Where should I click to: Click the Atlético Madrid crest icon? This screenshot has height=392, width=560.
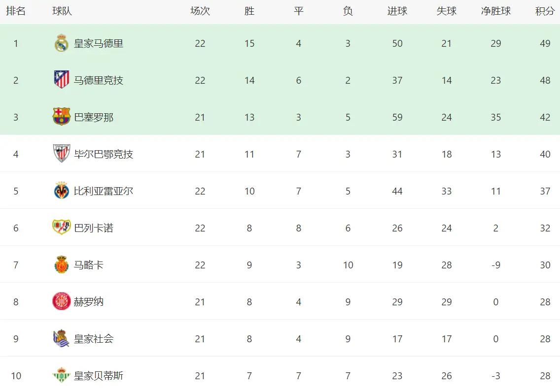[62, 80]
